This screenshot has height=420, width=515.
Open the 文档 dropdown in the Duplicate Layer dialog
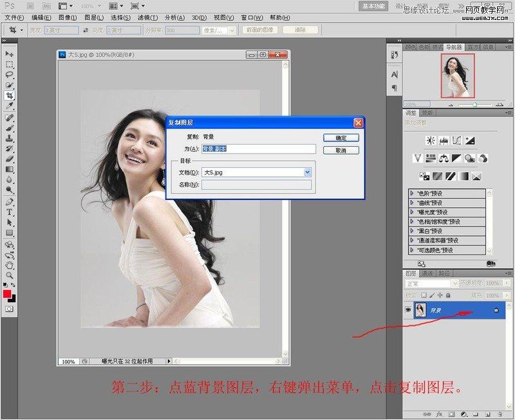307,172
